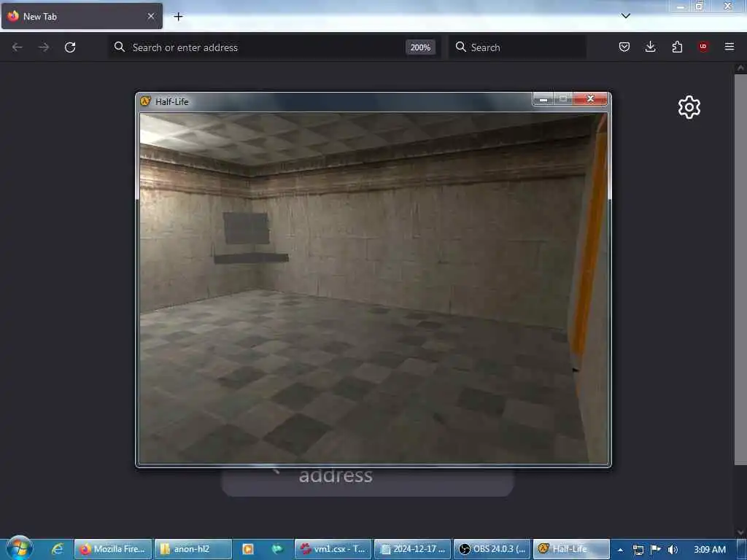747x560 pixels.
Task: Click the Search box in Firefox toolbar
Action: pos(517,47)
